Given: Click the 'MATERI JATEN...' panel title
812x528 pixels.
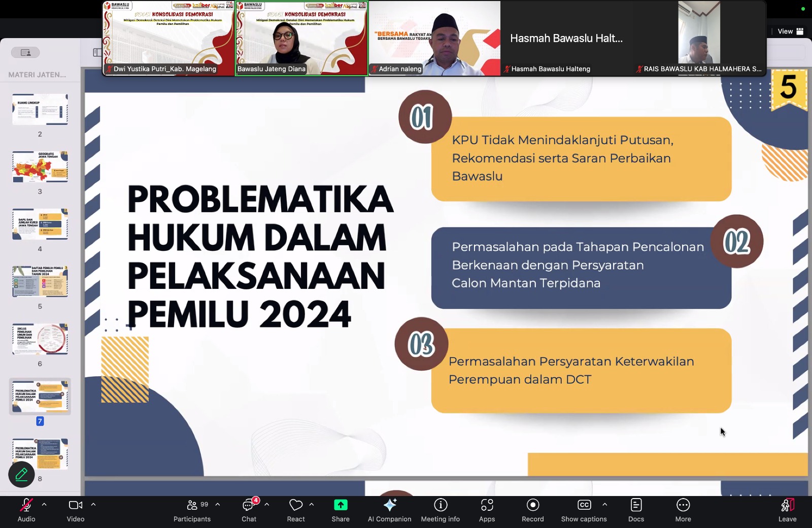Looking at the screenshot, I should click(37, 75).
